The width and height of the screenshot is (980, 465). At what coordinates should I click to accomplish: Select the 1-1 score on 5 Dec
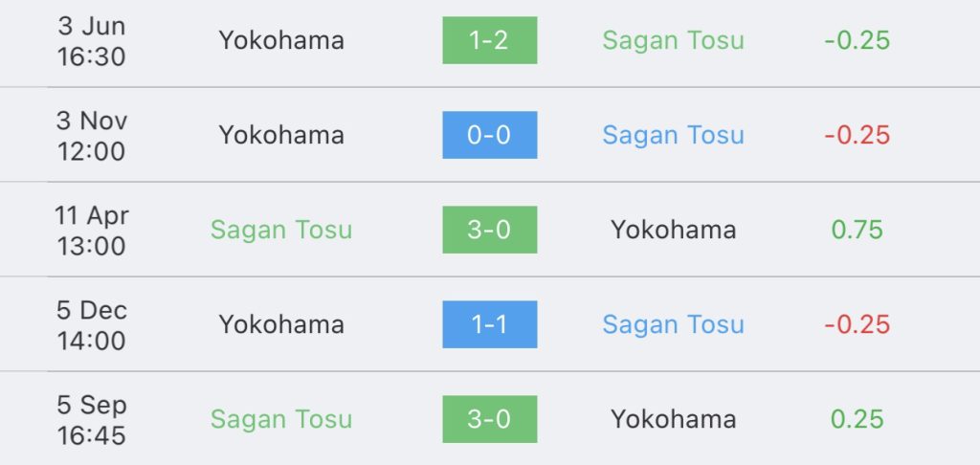pos(489,324)
